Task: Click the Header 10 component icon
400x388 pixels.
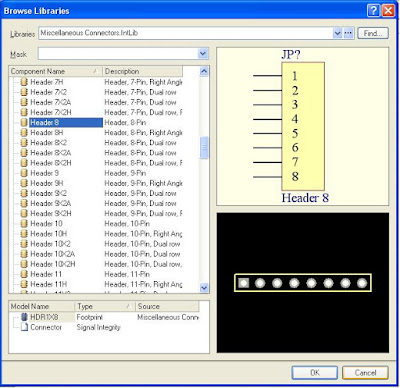Action: 24,223
